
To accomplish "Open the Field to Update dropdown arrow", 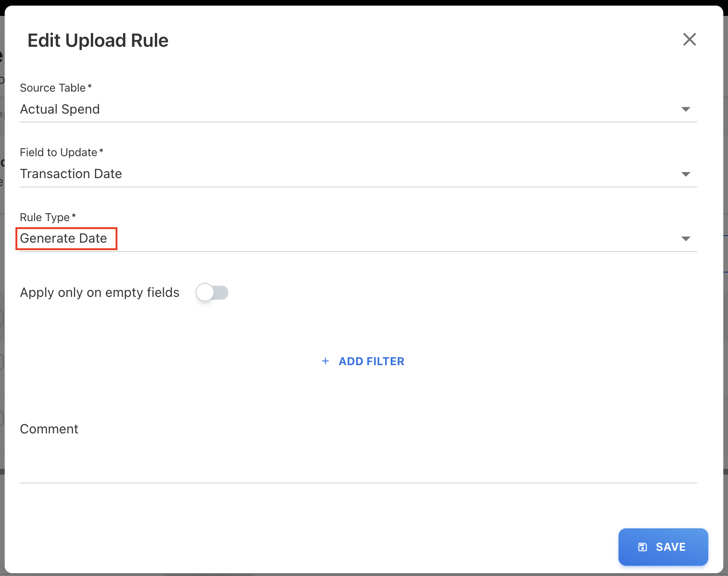I will pyautogui.click(x=685, y=174).
